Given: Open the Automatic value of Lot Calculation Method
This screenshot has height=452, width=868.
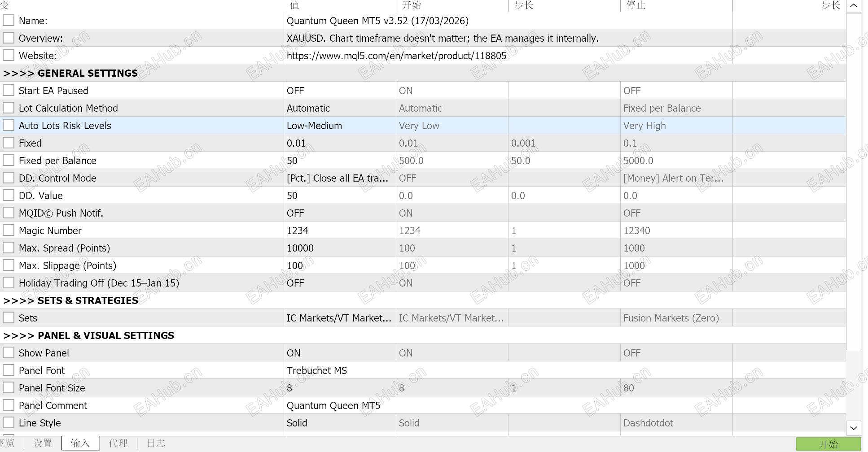Looking at the screenshot, I should [340, 108].
